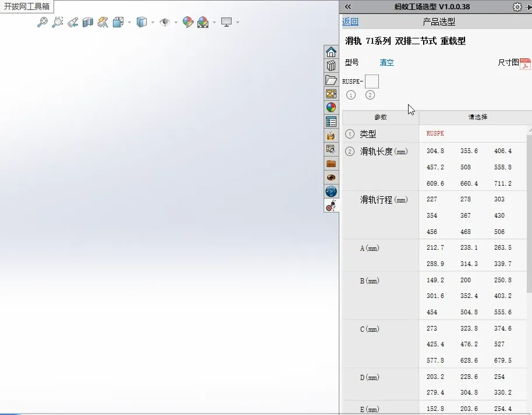This screenshot has width=532, height=415.
Task: Click the orange box task pane icon
Action: (331, 164)
